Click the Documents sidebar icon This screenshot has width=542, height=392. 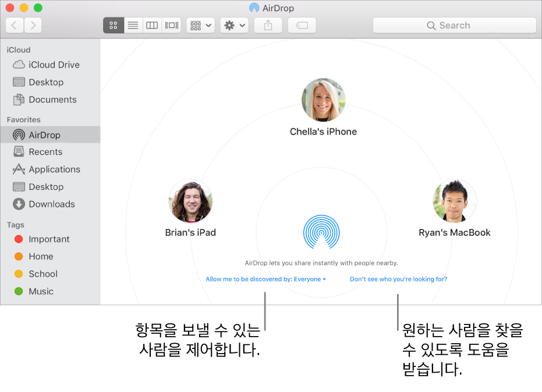click(19, 100)
